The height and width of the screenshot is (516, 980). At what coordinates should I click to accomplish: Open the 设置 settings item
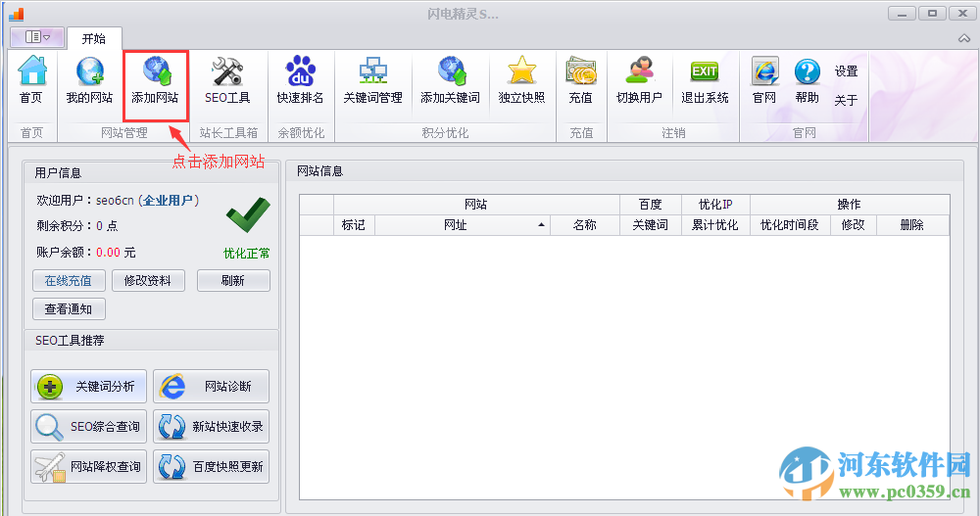(847, 71)
